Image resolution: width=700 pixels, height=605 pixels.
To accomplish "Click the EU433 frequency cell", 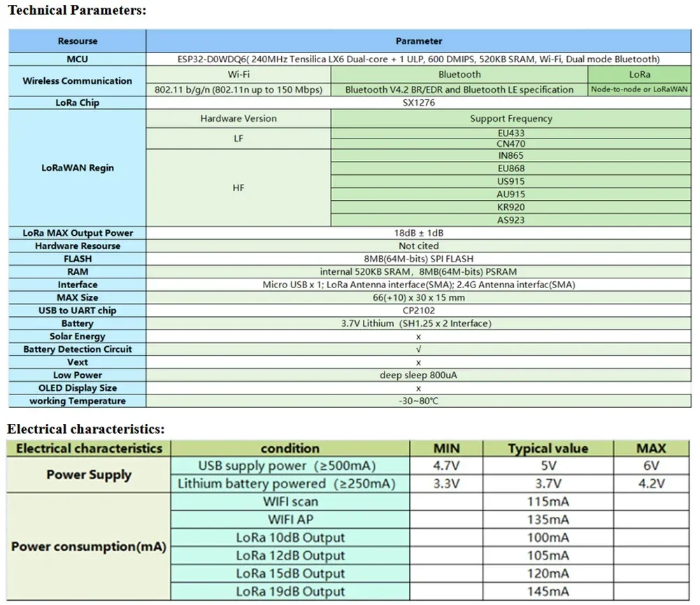I will (510, 133).
